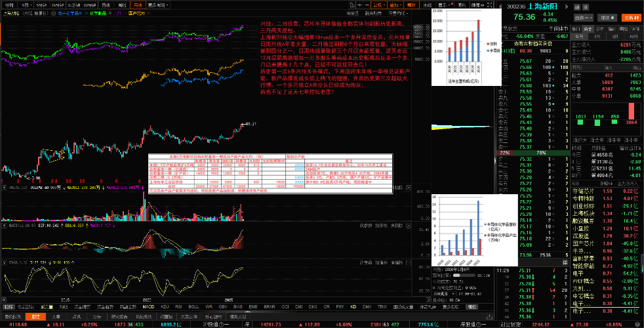Select 3日 fund flow period
The image size is (644, 328).
pos(597,37)
